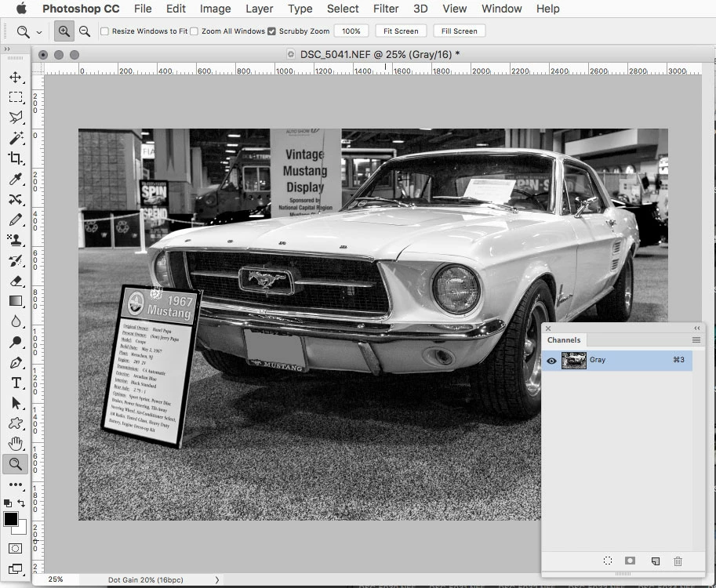Select the Eraser tool
The width and height of the screenshot is (716, 588).
pos(16,281)
